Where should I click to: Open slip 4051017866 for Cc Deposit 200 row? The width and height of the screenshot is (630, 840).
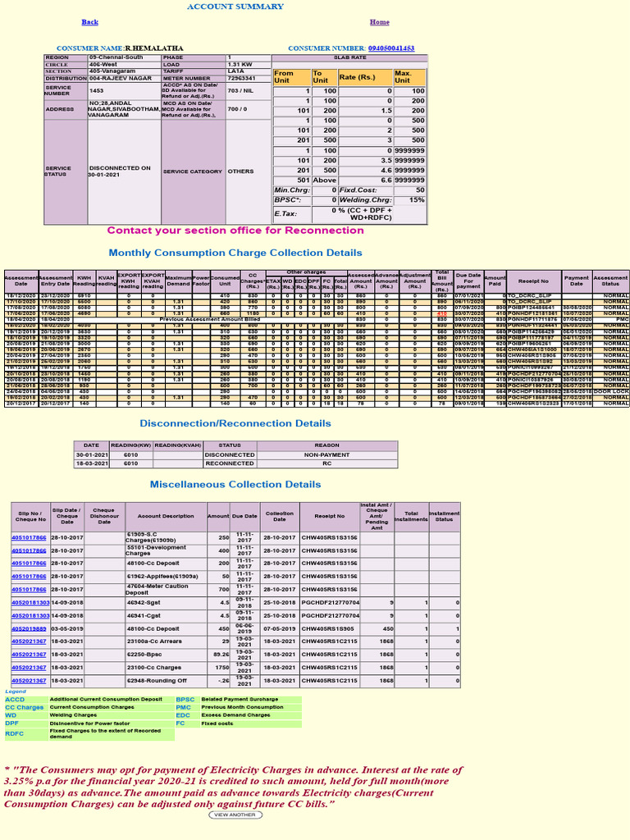pyautogui.click(x=29, y=564)
